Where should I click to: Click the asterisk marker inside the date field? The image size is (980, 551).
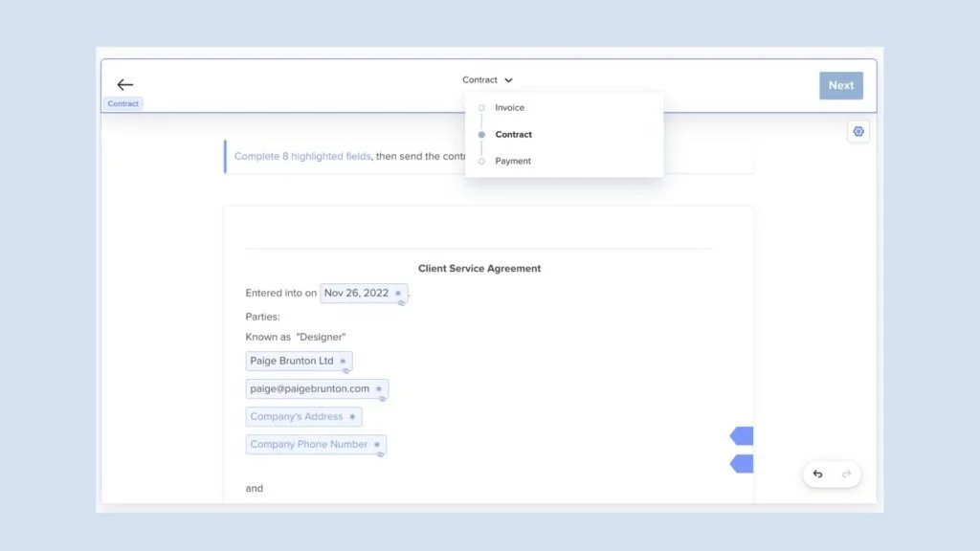click(x=398, y=294)
